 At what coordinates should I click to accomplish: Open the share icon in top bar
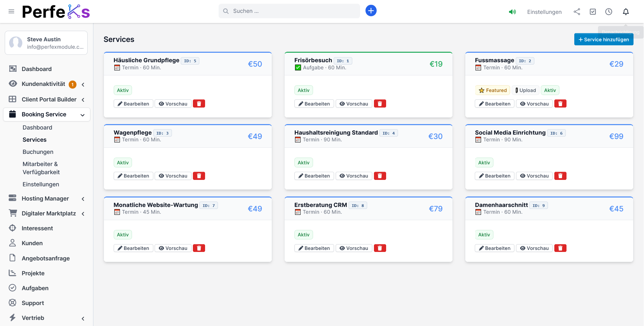[x=577, y=12]
